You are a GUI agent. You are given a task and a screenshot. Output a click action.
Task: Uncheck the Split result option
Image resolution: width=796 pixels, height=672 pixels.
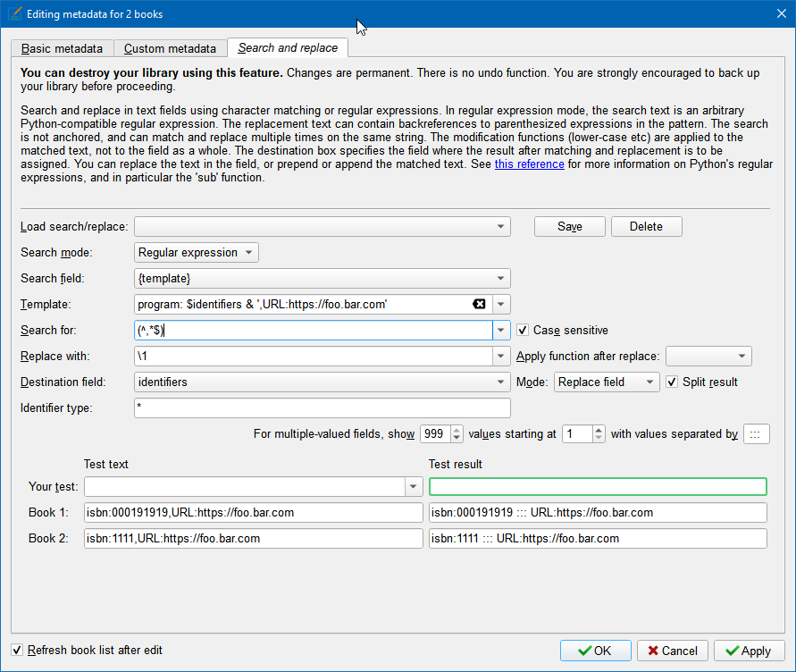(x=672, y=382)
